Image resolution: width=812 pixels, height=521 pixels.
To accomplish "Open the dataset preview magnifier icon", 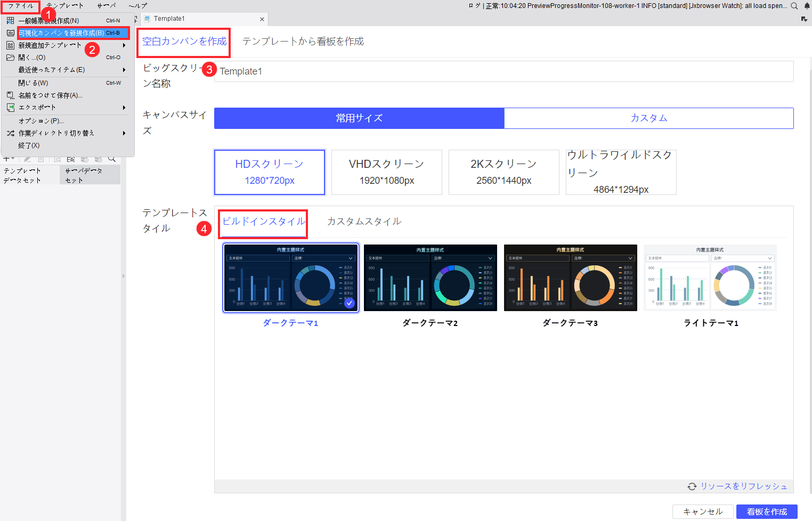I will tap(58, 159).
